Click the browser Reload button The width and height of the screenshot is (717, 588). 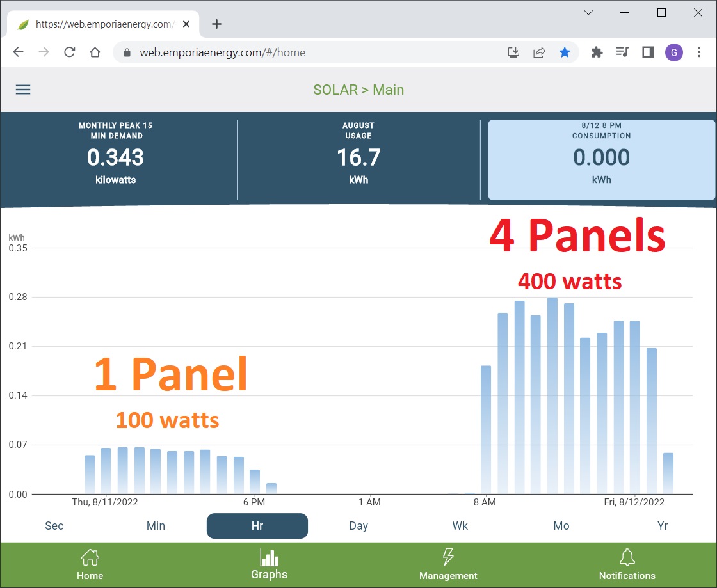[x=70, y=52]
